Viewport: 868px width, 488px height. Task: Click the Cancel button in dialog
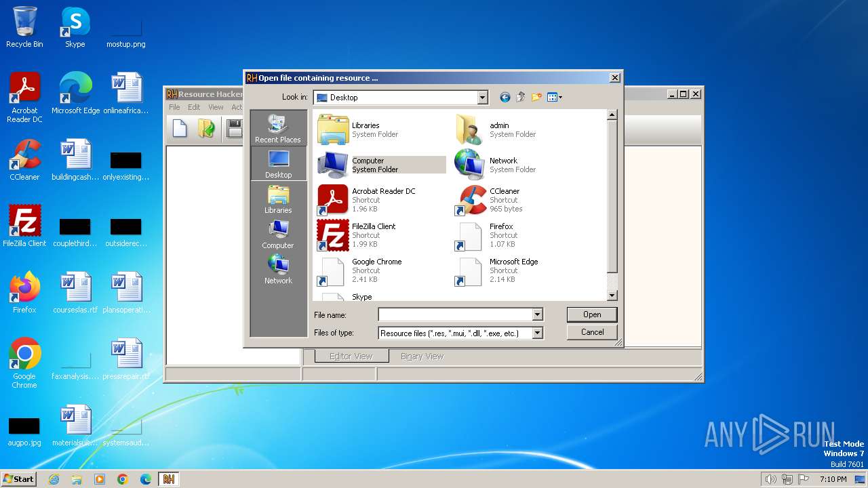click(x=592, y=332)
